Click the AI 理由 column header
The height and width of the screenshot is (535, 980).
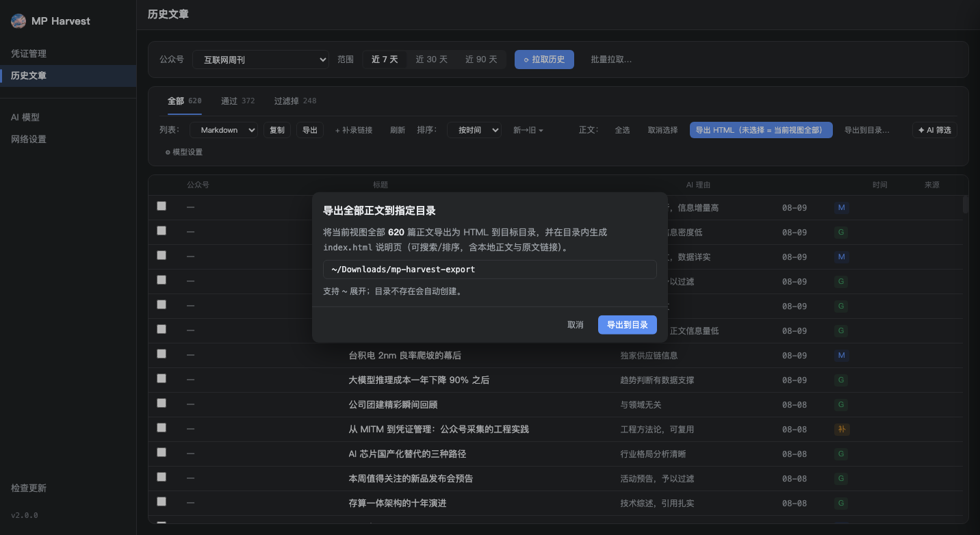pyautogui.click(x=698, y=185)
